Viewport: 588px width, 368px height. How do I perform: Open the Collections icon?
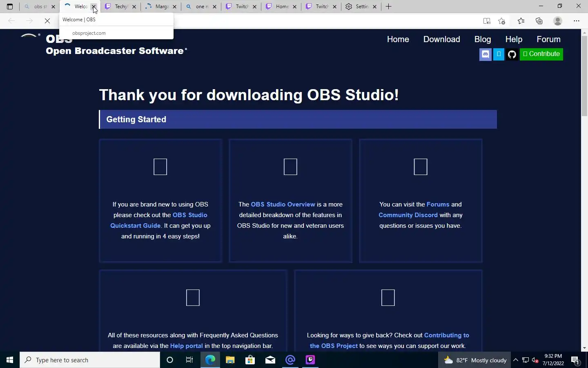click(539, 21)
